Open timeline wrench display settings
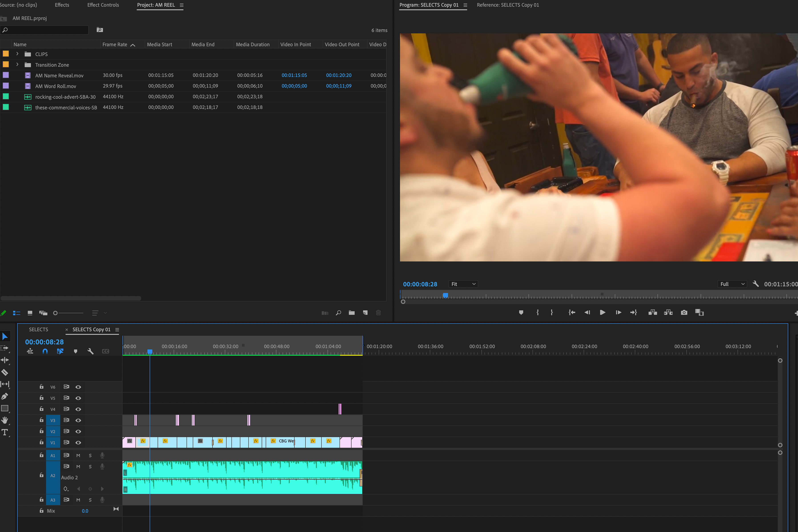 [x=90, y=351]
